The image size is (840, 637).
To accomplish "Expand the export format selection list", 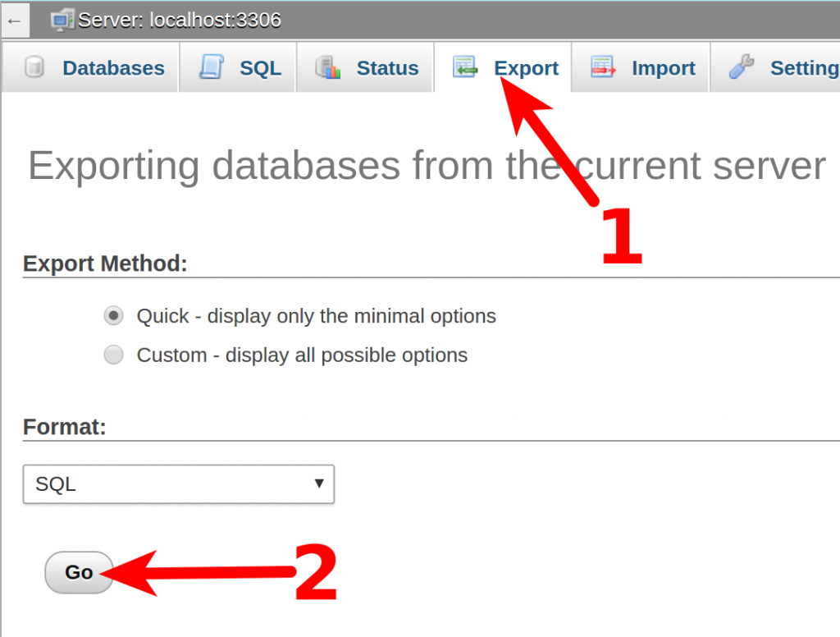I will click(178, 484).
